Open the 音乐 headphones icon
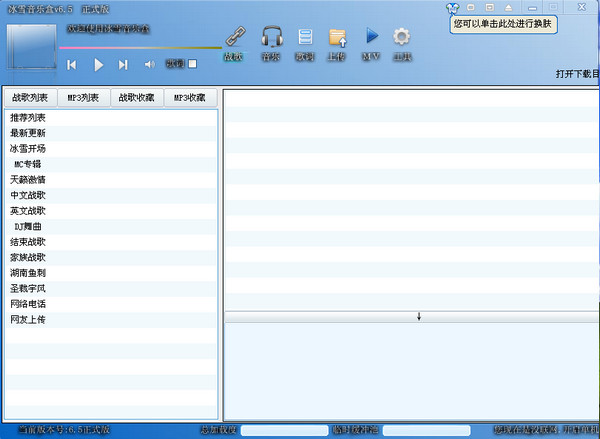 (x=272, y=37)
